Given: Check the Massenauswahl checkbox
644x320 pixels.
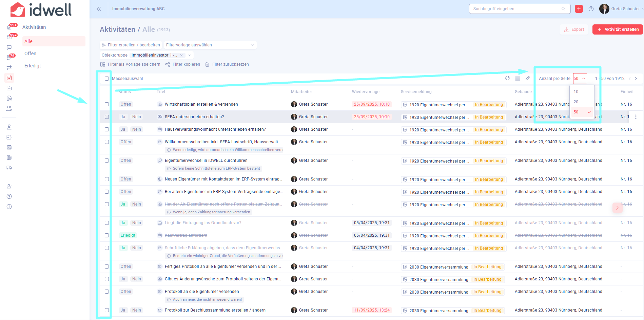Looking at the screenshot, I should pos(107,79).
